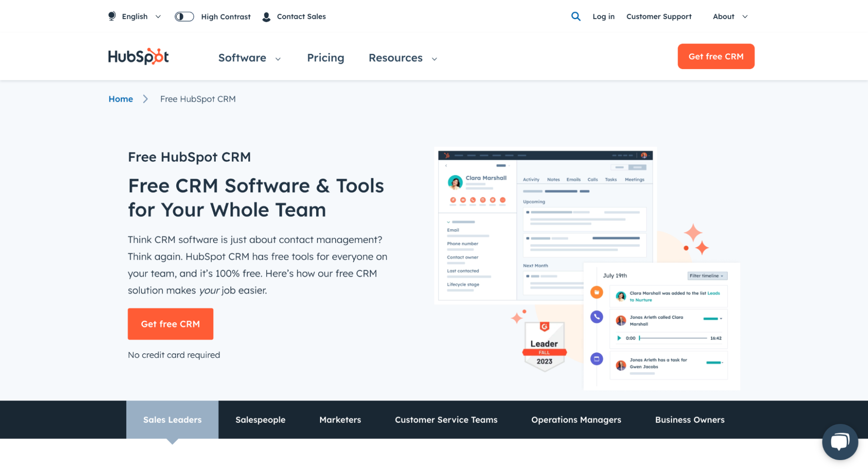868x470 pixels.
Task: Click the Log in link
Action: 604,17
